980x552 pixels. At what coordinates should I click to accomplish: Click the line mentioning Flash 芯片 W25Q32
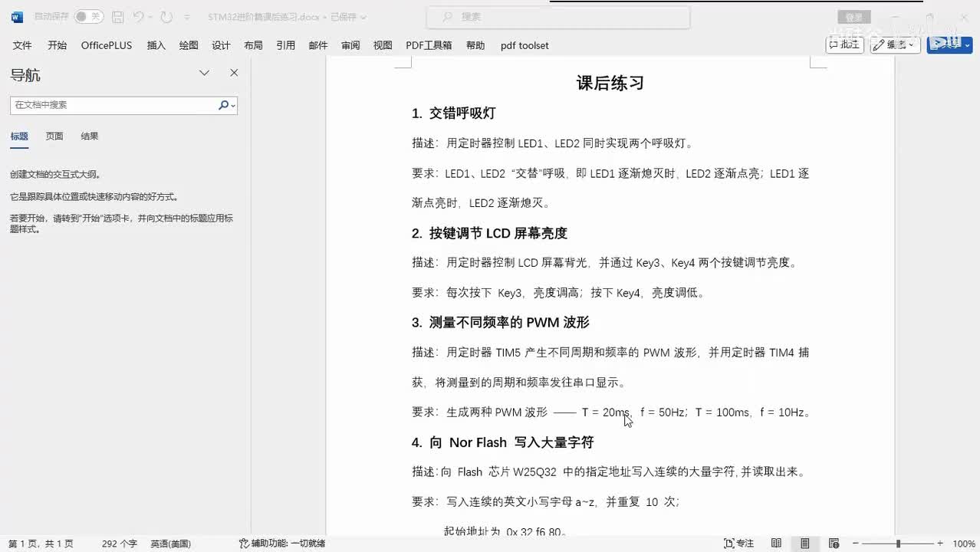point(608,472)
